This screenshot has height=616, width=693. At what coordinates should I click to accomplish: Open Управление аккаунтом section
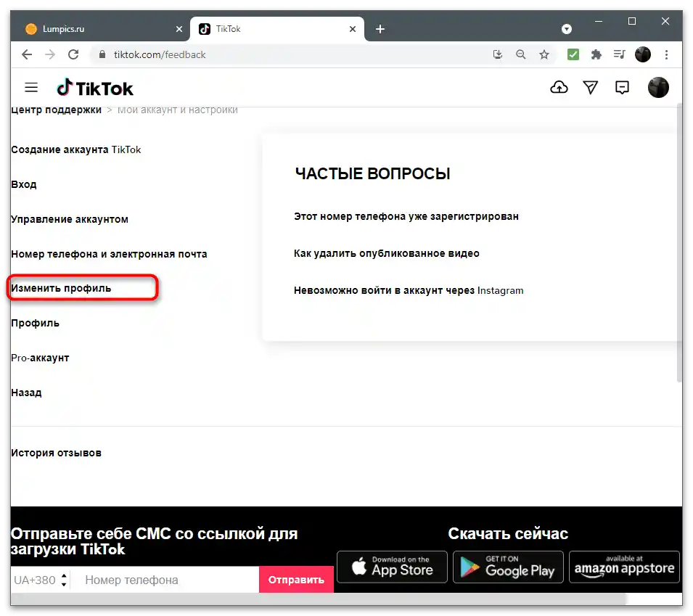coord(70,219)
